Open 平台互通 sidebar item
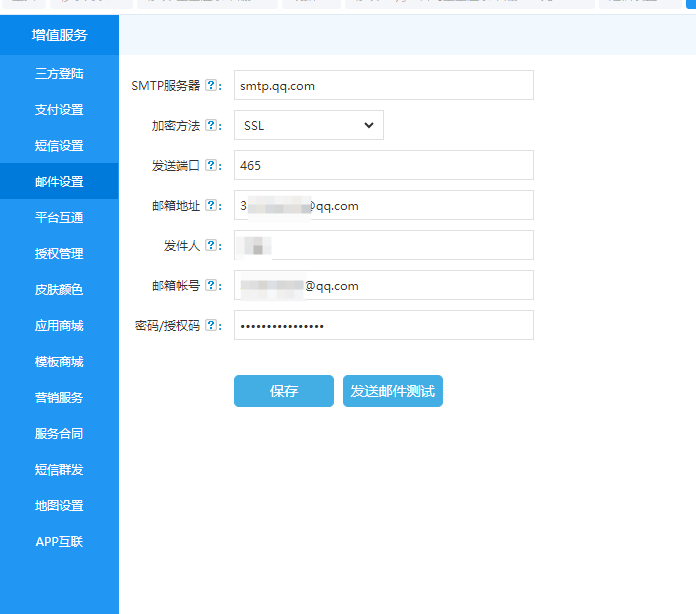The height and width of the screenshot is (614, 696). coord(59,218)
